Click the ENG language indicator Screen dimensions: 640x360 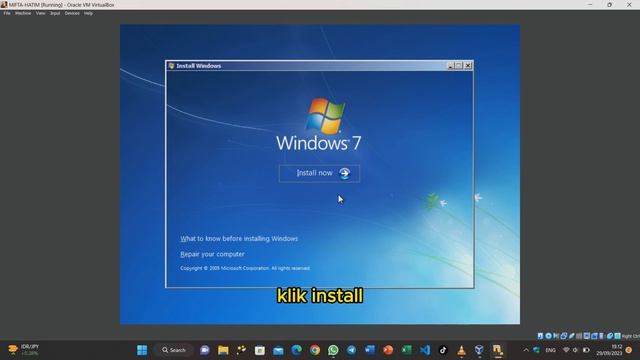coord(551,350)
